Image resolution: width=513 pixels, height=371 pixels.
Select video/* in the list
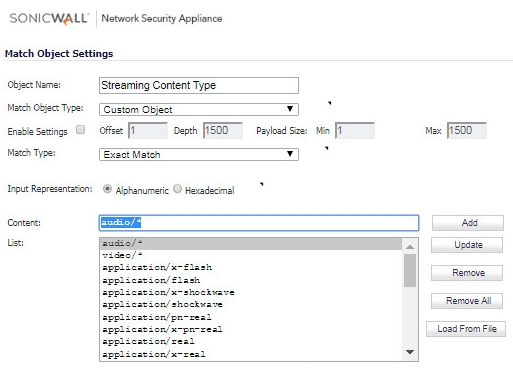point(251,256)
